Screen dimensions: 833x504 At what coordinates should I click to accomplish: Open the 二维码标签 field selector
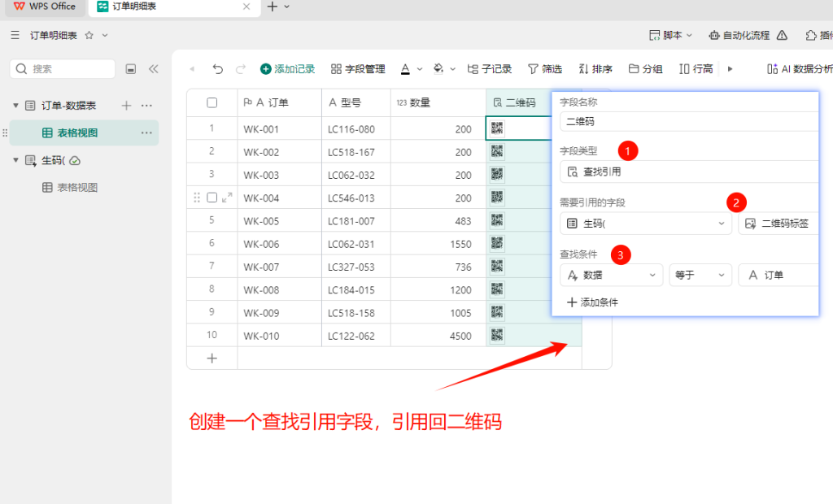pyautogui.click(x=778, y=224)
